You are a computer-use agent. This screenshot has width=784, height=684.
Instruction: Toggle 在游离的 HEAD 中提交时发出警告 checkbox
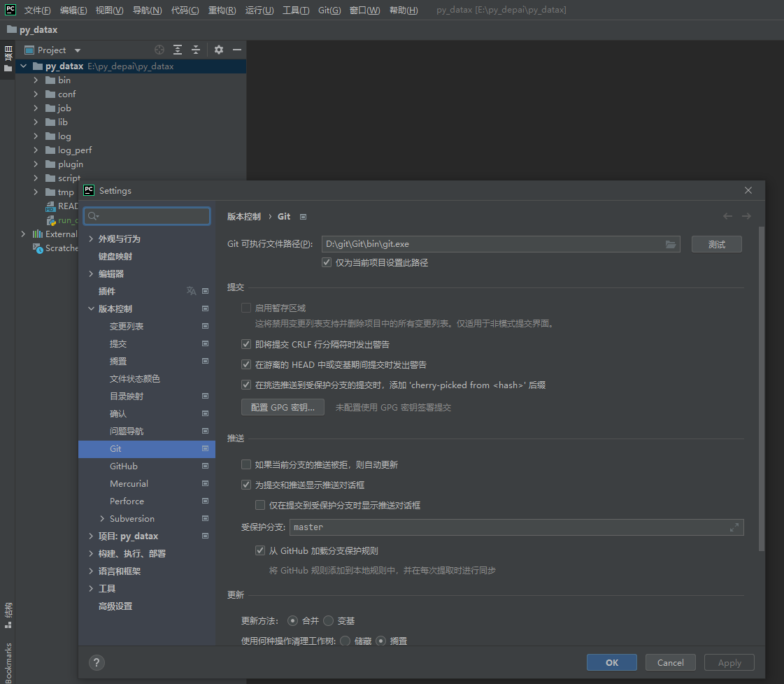point(246,364)
